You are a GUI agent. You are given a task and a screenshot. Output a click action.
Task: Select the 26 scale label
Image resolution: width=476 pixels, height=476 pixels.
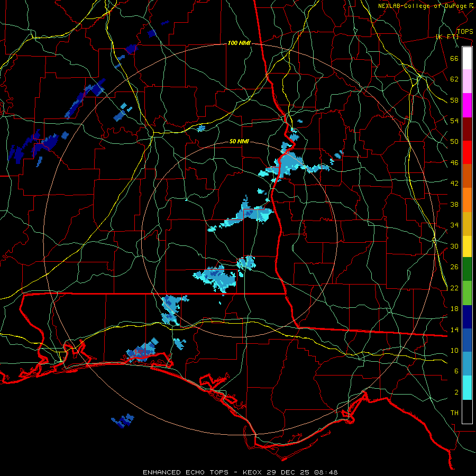[454, 267]
